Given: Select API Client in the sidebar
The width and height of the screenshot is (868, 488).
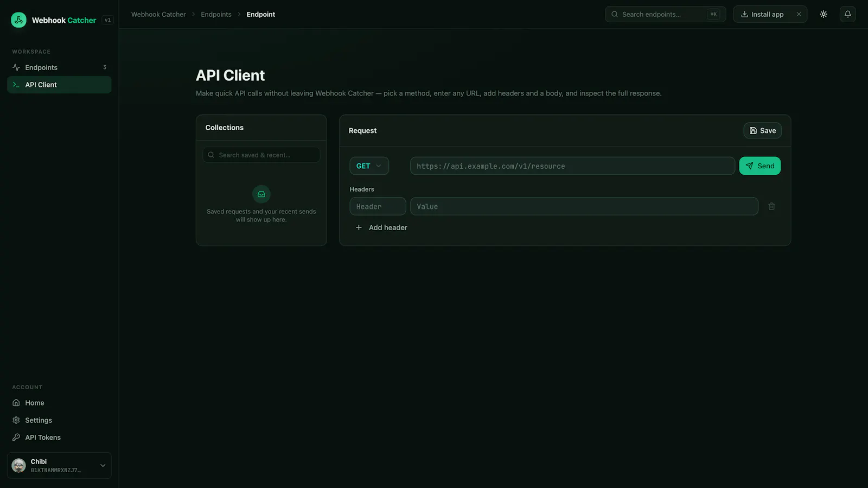Looking at the screenshot, I should pos(59,85).
